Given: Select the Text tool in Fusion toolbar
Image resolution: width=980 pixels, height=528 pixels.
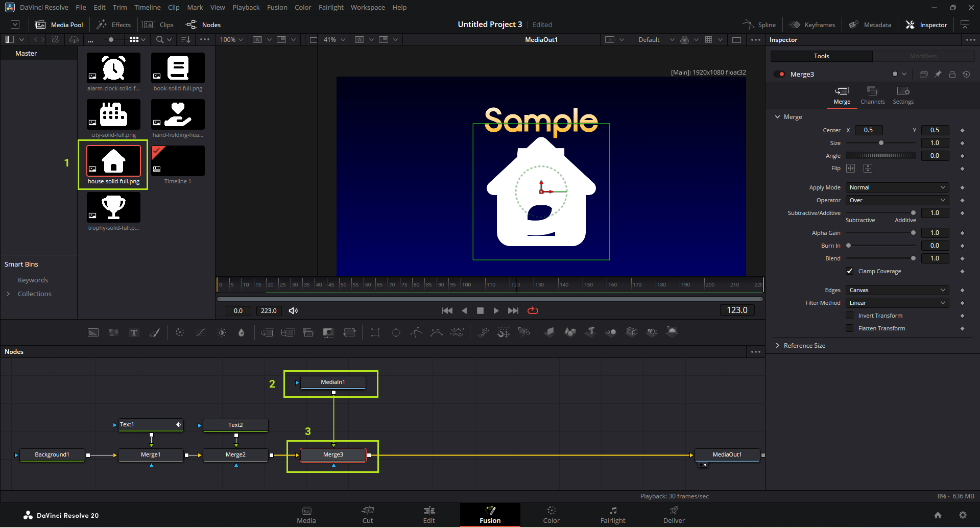Looking at the screenshot, I should pyautogui.click(x=134, y=332).
